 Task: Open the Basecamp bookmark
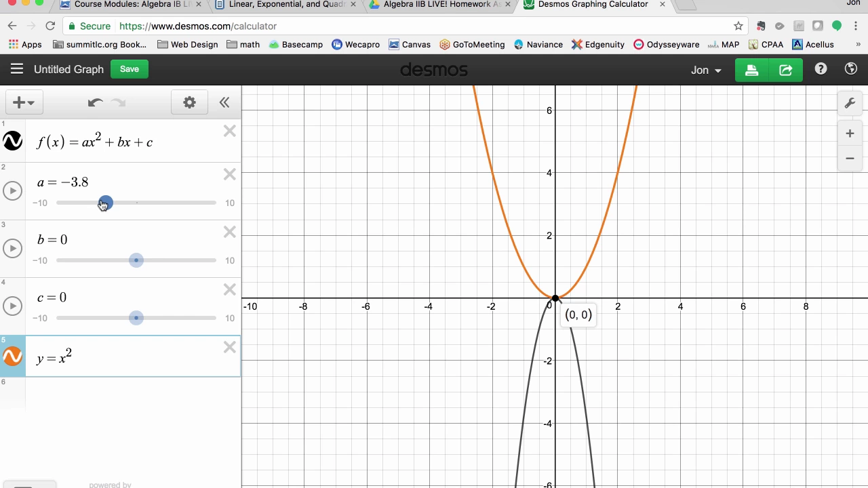296,45
